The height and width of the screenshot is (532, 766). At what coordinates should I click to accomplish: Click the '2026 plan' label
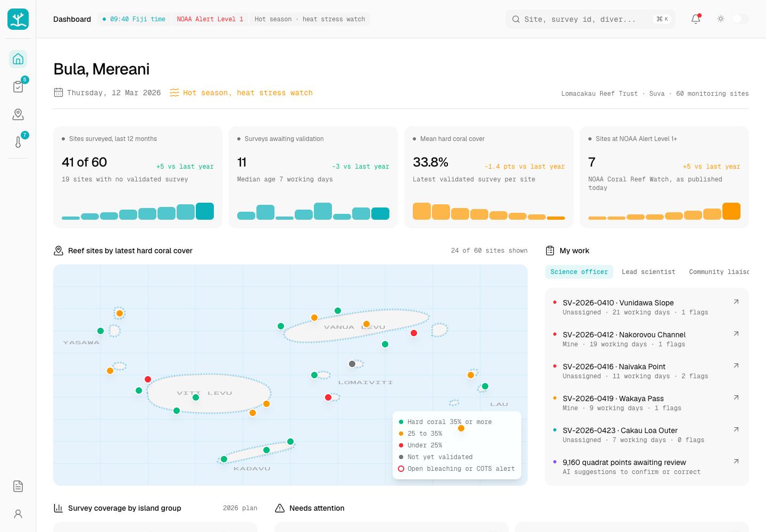pos(240,508)
